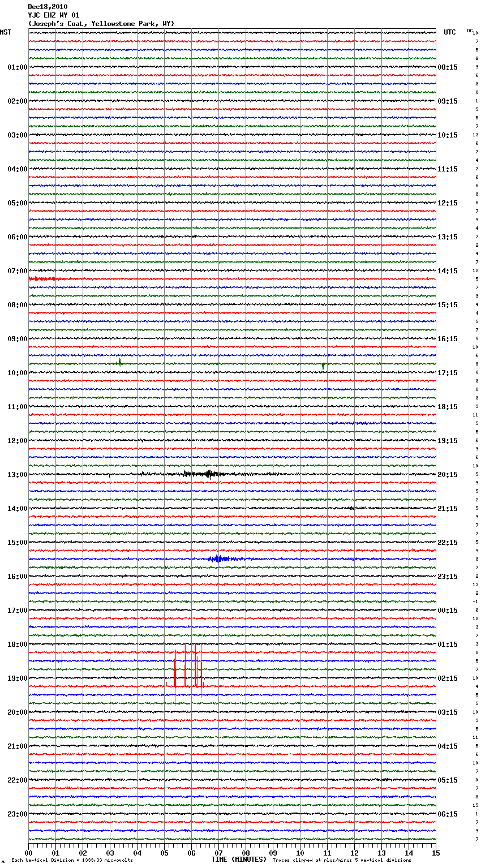The image size is (481, 868).
Task: Click the 00 minute tick label on bottom axis
Action: point(28,853)
